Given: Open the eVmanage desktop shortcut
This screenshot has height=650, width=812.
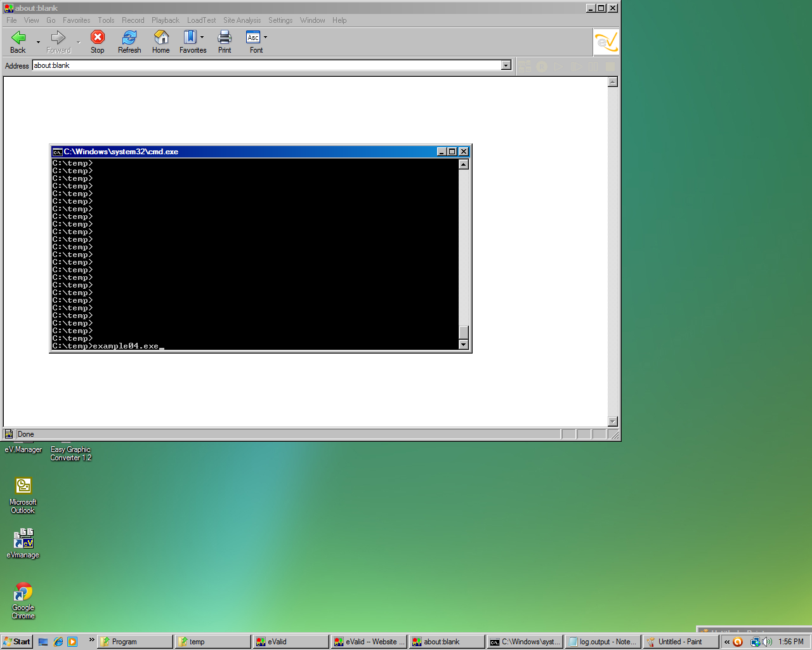Looking at the screenshot, I should point(23,538).
